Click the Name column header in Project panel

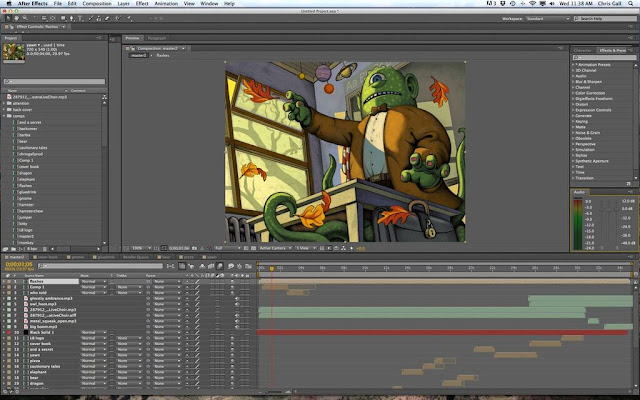point(13,91)
